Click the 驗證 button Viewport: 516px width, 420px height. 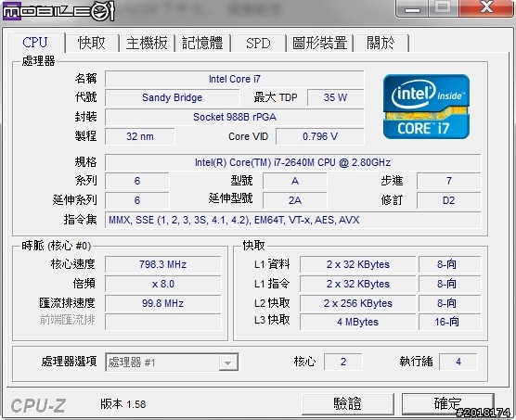pos(348,403)
